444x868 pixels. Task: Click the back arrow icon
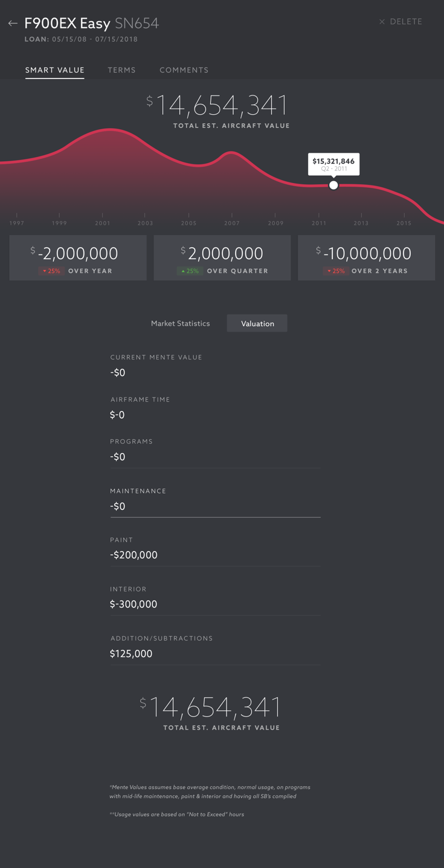pos(13,24)
